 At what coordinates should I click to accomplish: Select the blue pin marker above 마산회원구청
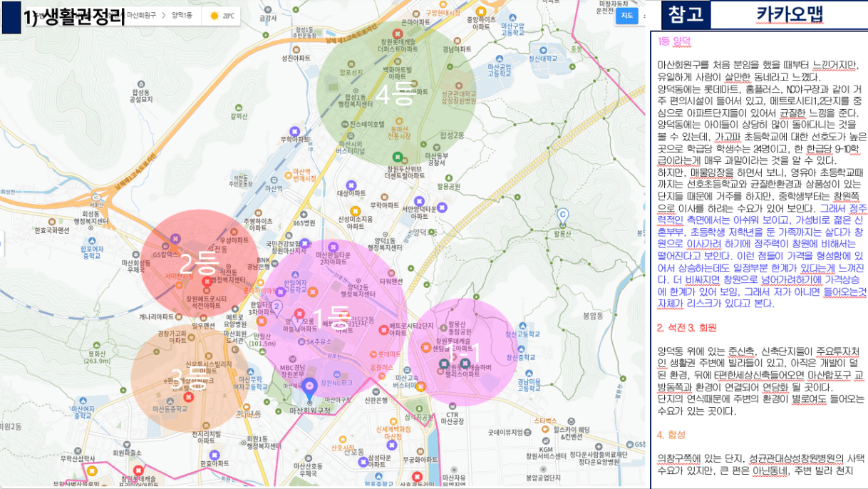click(x=309, y=388)
